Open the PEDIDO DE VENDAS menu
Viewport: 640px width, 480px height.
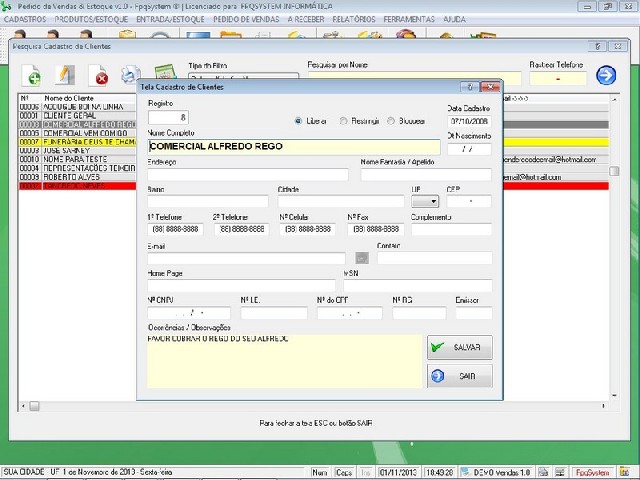[246, 20]
